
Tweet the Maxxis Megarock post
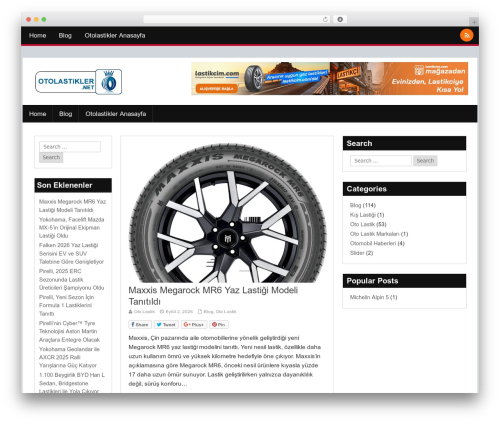click(x=166, y=324)
